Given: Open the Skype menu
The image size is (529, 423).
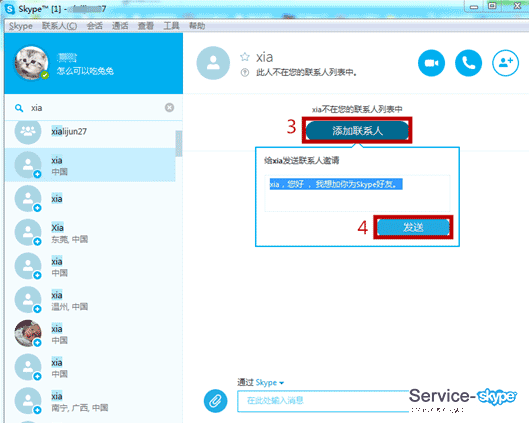Looking at the screenshot, I should pos(21,26).
